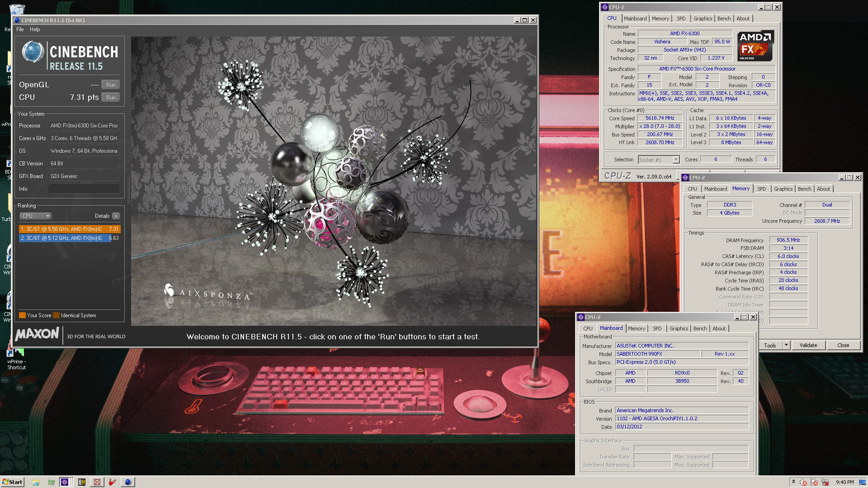Click the red checkmark-like taskbar icon
The width and height of the screenshot is (868, 488).
(x=113, y=482)
